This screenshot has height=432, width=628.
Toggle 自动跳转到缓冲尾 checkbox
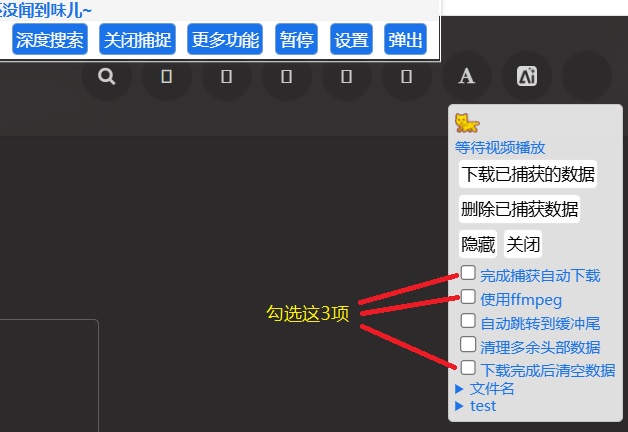coord(468,321)
